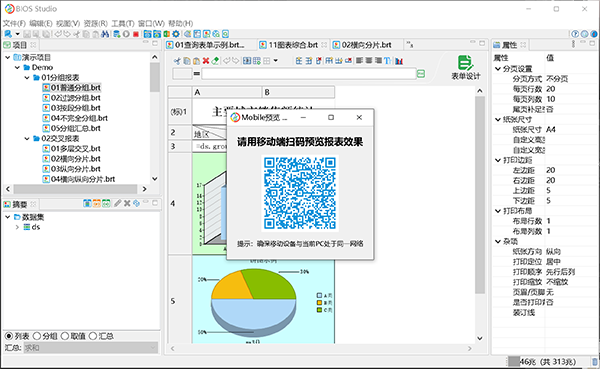Image resolution: width=600 pixels, height=369 pixels.
Task: Open the 文件(F) menu
Action: point(14,23)
